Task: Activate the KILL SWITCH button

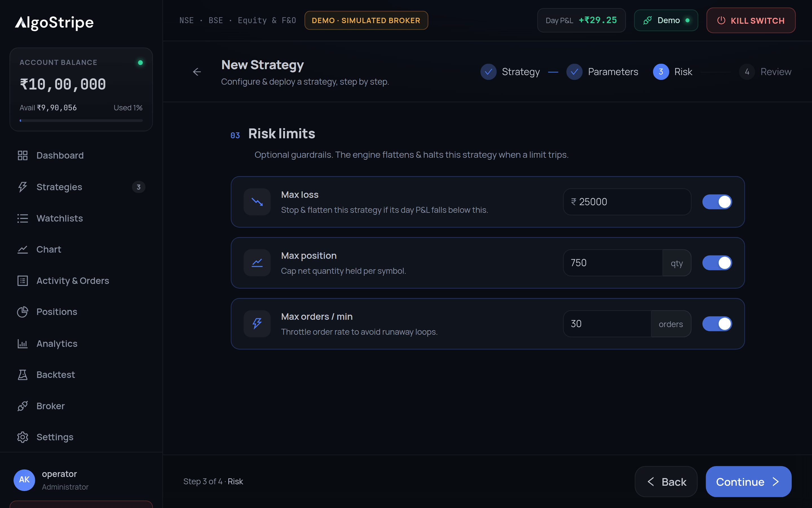Action: 751,21
